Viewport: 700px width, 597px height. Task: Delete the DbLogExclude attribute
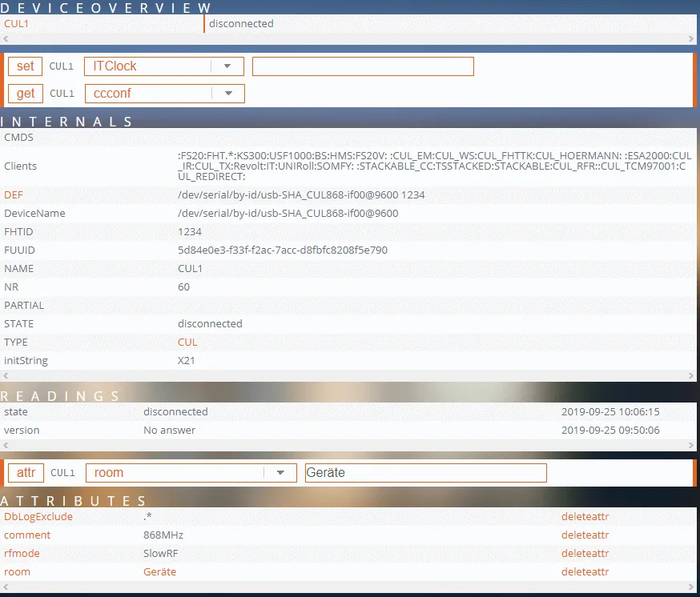click(x=585, y=517)
